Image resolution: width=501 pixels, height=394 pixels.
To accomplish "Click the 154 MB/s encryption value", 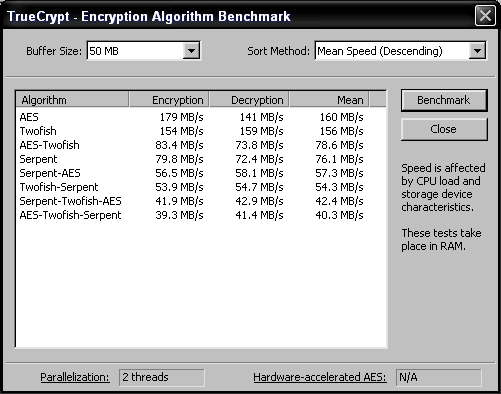I will tap(181, 131).
